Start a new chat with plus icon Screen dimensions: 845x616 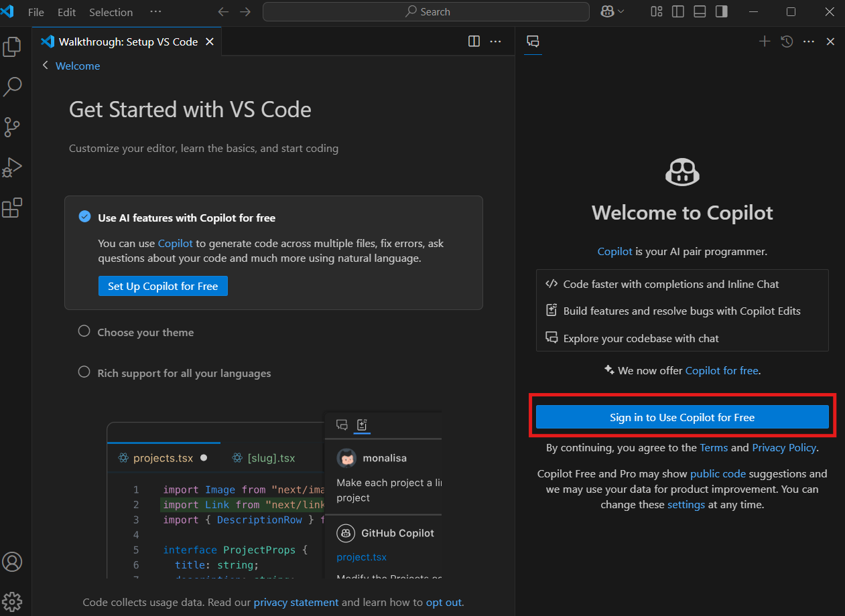tap(765, 42)
